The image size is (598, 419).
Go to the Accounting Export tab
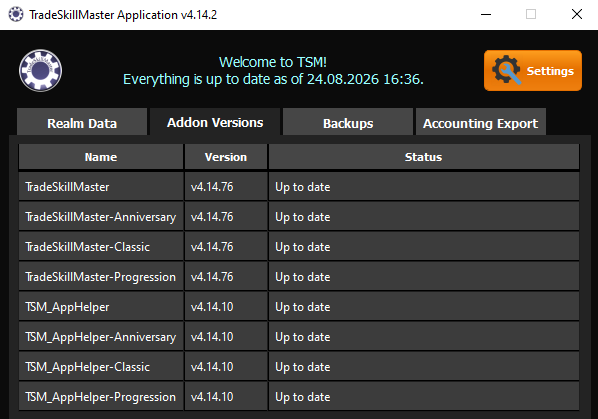tap(481, 122)
